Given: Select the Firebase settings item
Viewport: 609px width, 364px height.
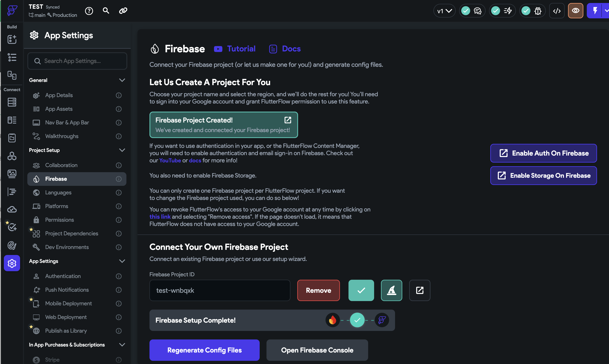Looking at the screenshot, I should (x=77, y=179).
